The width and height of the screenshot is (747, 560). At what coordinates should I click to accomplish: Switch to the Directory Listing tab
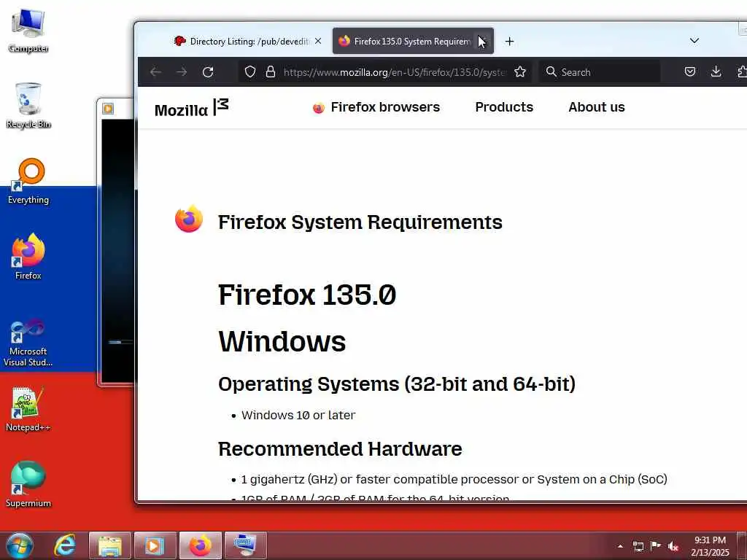pos(241,42)
